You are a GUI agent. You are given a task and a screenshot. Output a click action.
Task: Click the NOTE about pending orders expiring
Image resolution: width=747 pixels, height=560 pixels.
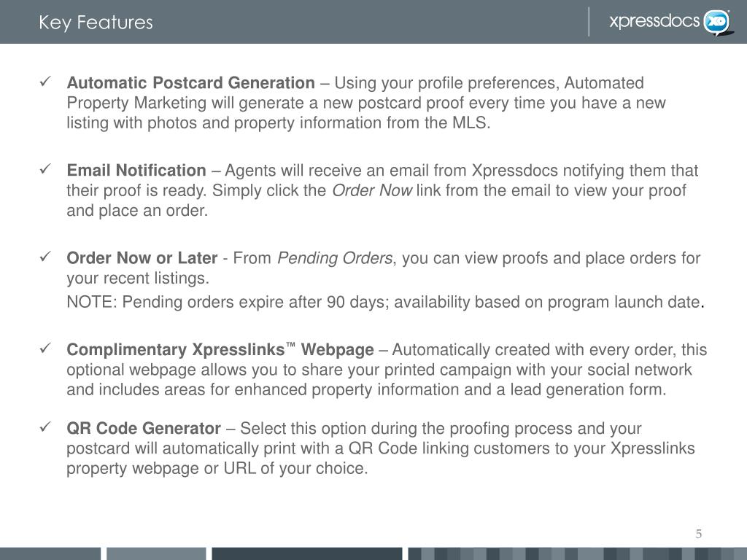pyautogui.click(x=385, y=302)
